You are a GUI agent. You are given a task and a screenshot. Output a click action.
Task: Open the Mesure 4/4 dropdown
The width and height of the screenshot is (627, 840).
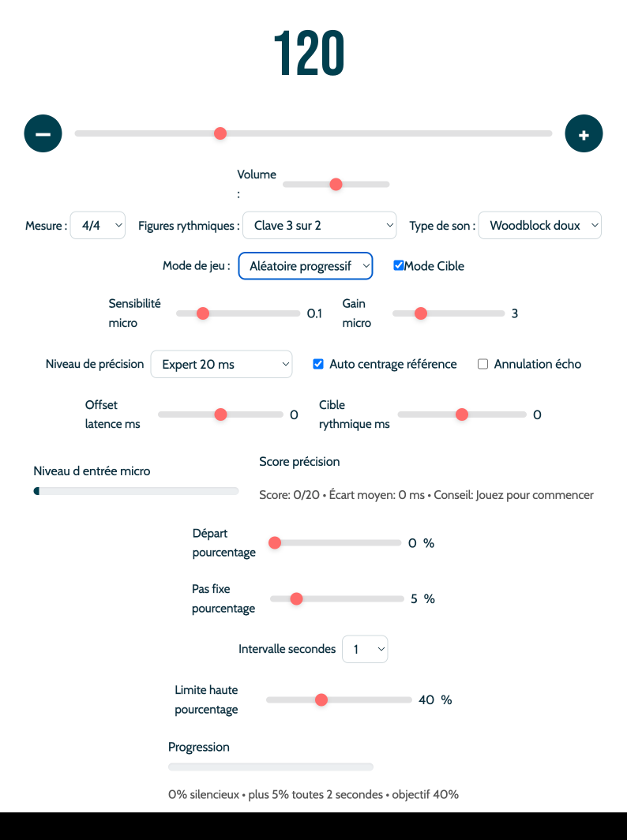[x=98, y=225]
